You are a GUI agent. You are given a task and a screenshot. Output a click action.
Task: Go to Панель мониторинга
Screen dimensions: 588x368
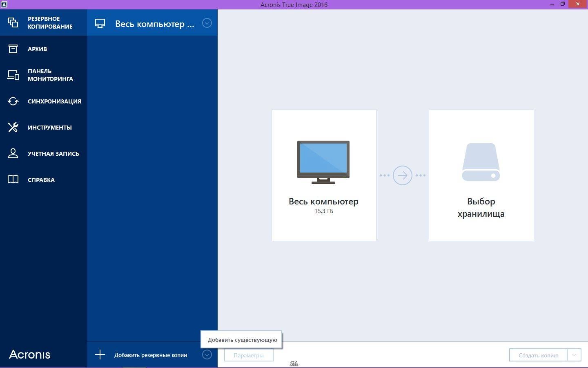[43, 75]
